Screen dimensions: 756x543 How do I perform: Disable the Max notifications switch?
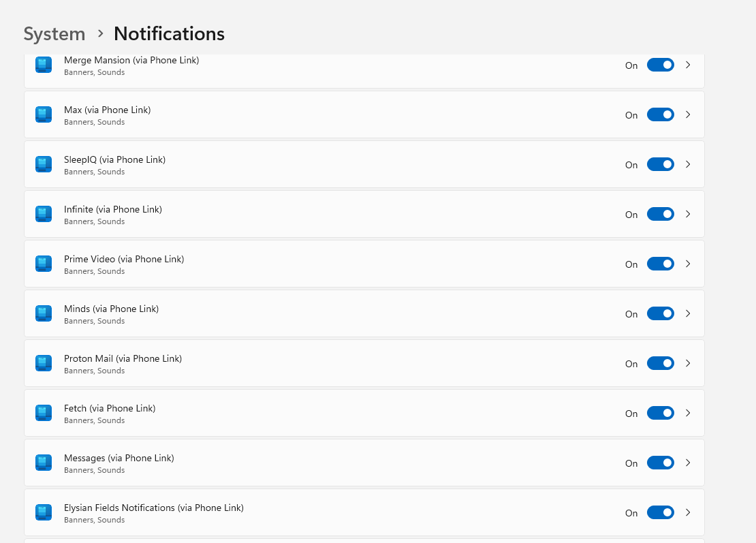pyautogui.click(x=660, y=114)
